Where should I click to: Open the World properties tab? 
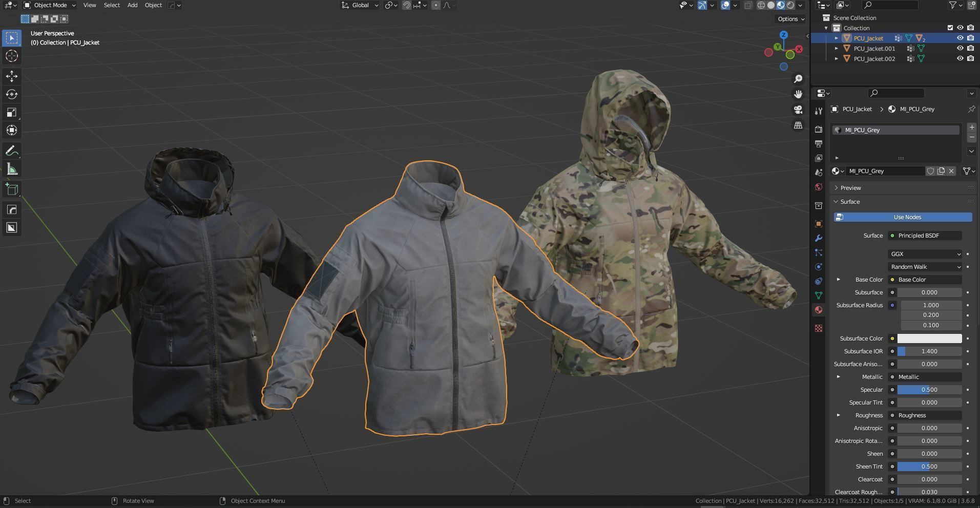tap(819, 187)
